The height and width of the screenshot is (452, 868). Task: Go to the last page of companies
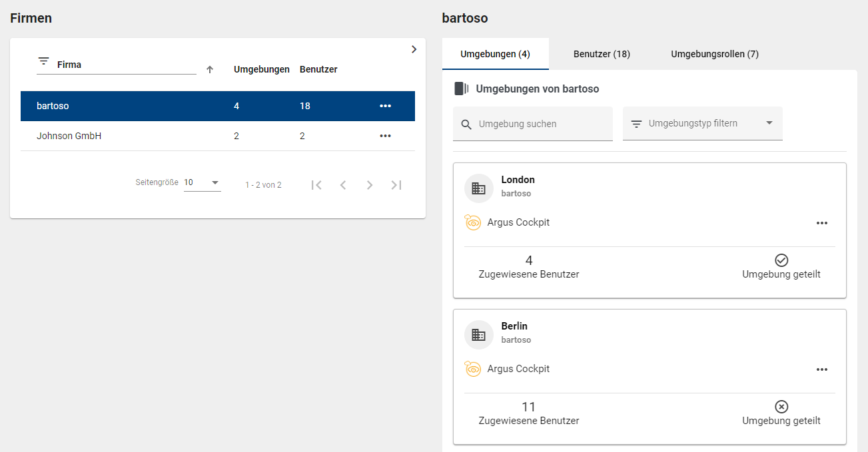pos(396,185)
